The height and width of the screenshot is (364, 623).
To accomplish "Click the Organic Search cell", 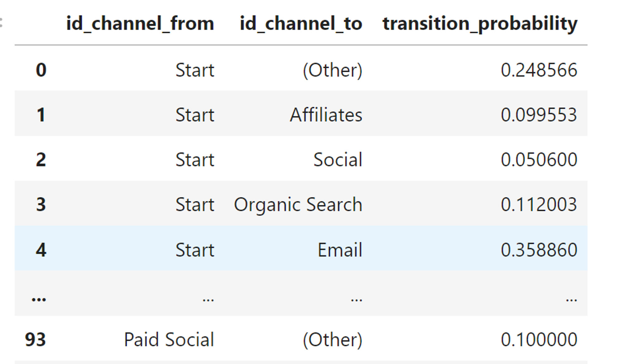I will [298, 205].
